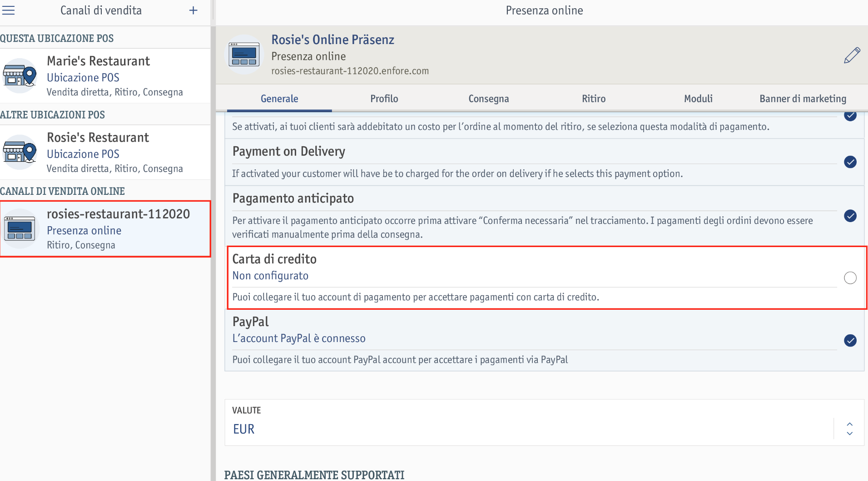This screenshot has height=481, width=868.
Task: Add a new sales channel with plus icon
Action: pyautogui.click(x=193, y=10)
